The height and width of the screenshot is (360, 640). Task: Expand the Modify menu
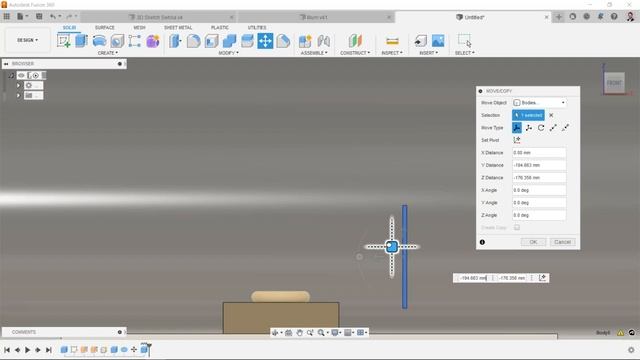coord(229,53)
